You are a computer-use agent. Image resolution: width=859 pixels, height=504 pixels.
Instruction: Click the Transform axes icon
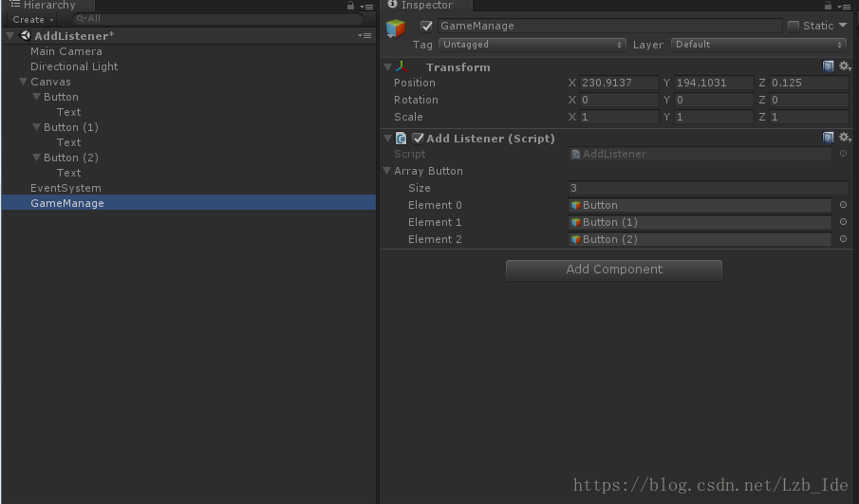pyautogui.click(x=401, y=66)
